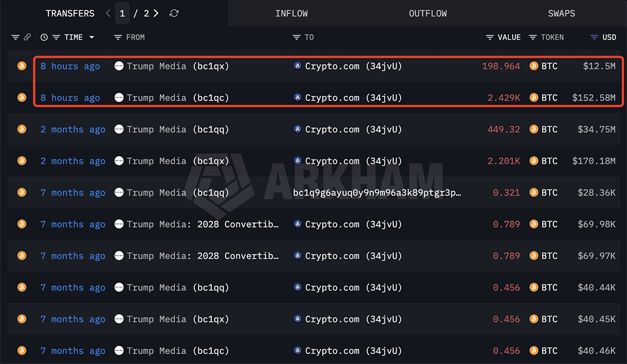Open the TOKEN column filter
The width and height of the screenshot is (627, 364).
click(533, 37)
